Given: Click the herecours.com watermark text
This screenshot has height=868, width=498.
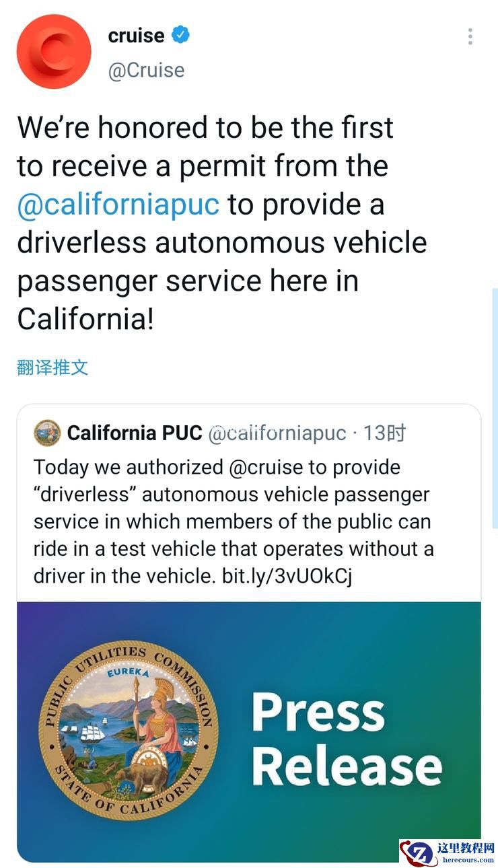Looking at the screenshot, I should point(466,859).
